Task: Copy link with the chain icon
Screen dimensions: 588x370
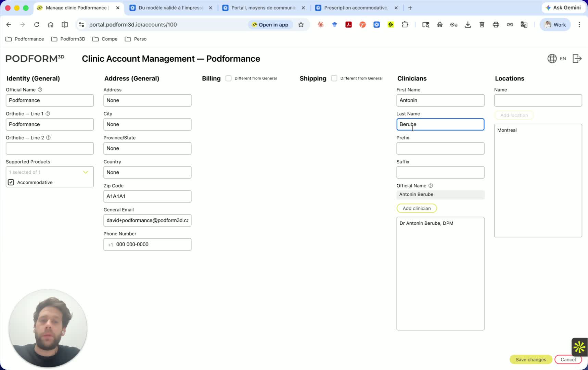Action: [510, 25]
